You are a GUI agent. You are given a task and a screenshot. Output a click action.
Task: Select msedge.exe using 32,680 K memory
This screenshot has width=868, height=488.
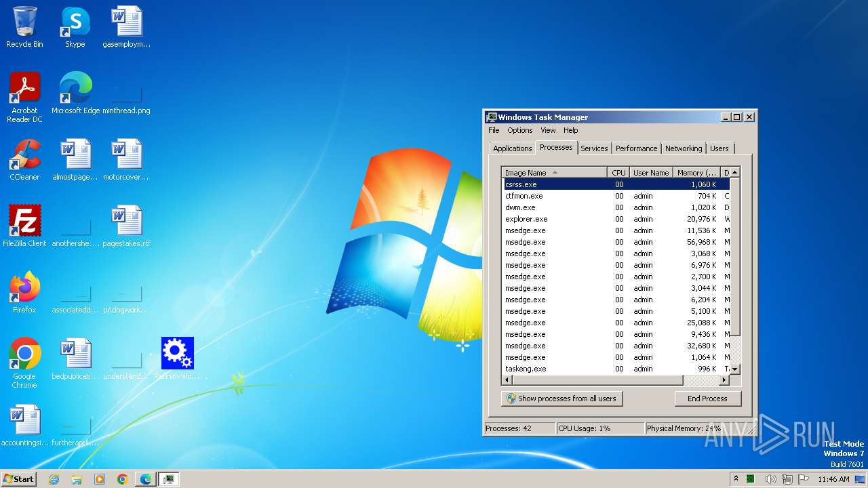pos(616,346)
